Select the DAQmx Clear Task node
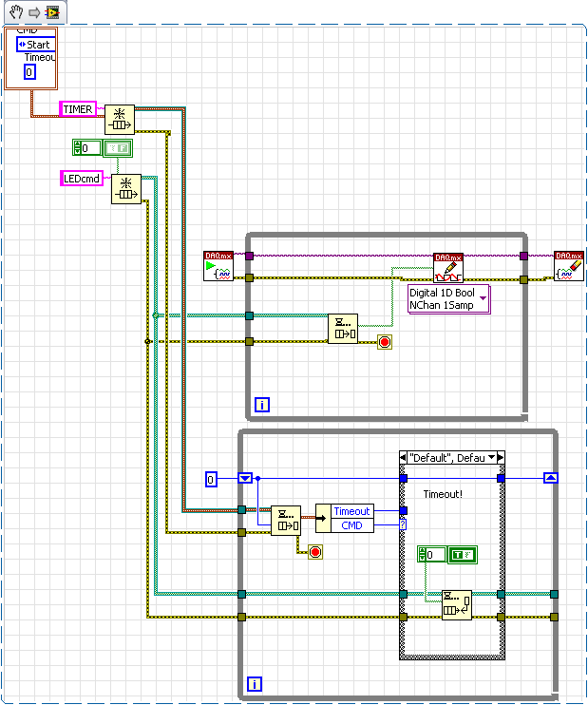The width and height of the screenshot is (588, 705). coord(569,267)
